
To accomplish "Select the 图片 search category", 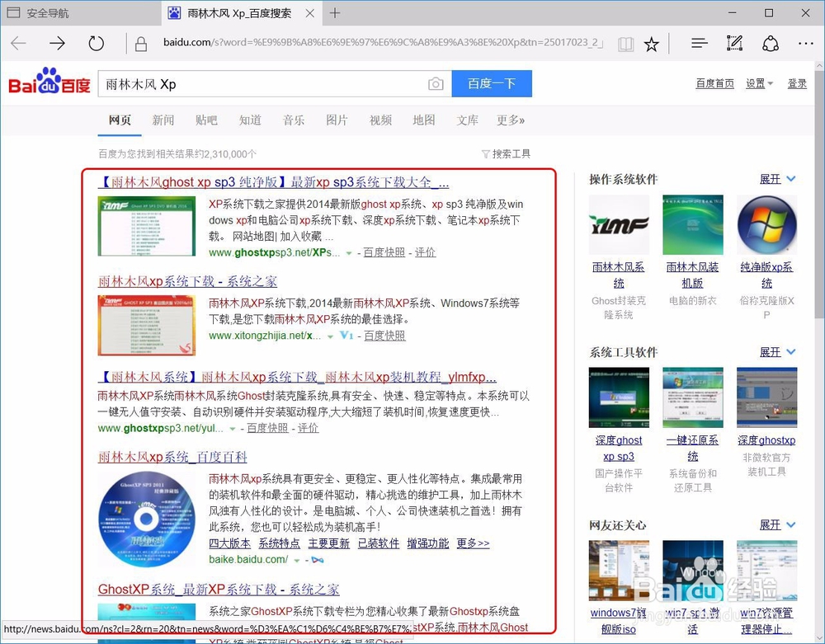I will (337, 120).
